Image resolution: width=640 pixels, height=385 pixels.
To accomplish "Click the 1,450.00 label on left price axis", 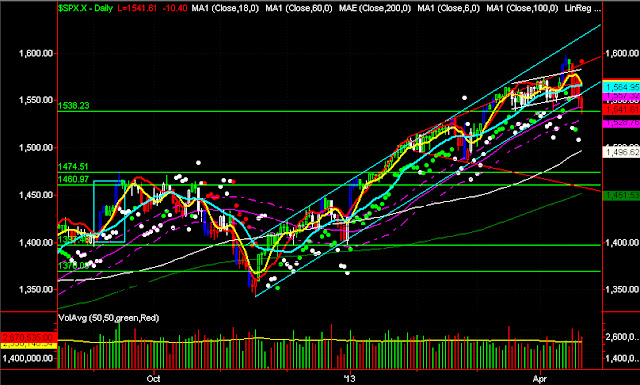I will pos(36,195).
